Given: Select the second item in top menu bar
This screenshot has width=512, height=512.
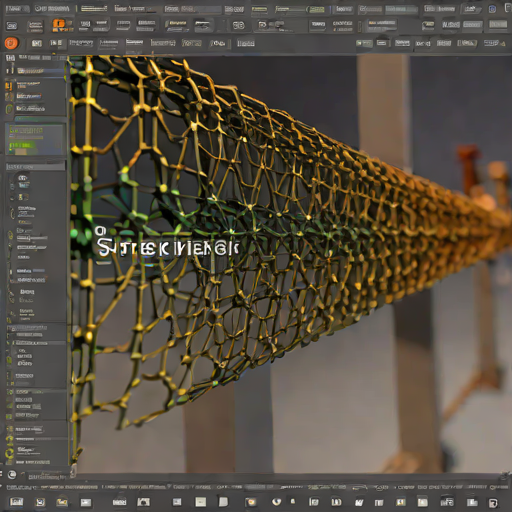Looking at the screenshot, I should point(52,8).
